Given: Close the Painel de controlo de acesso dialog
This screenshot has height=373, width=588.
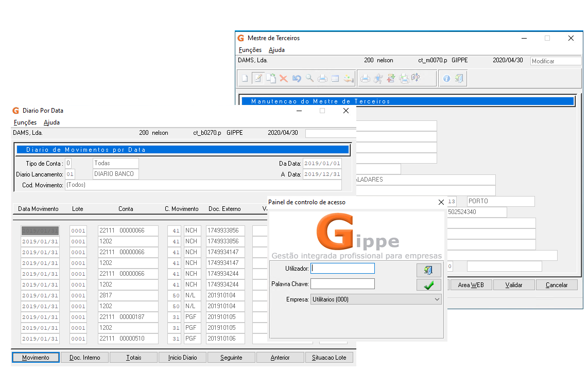Looking at the screenshot, I should click(x=441, y=202).
